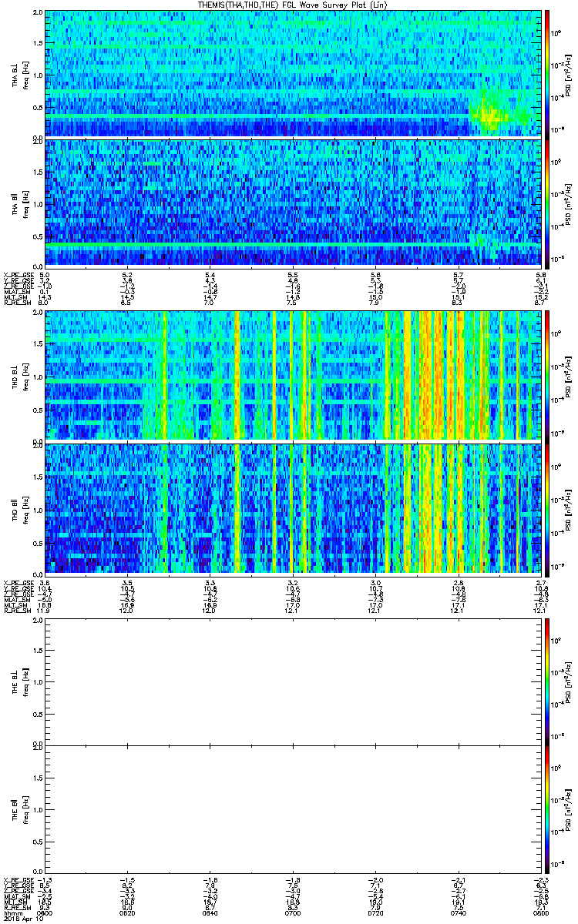Click the 0740 time tick label

[457, 912]
